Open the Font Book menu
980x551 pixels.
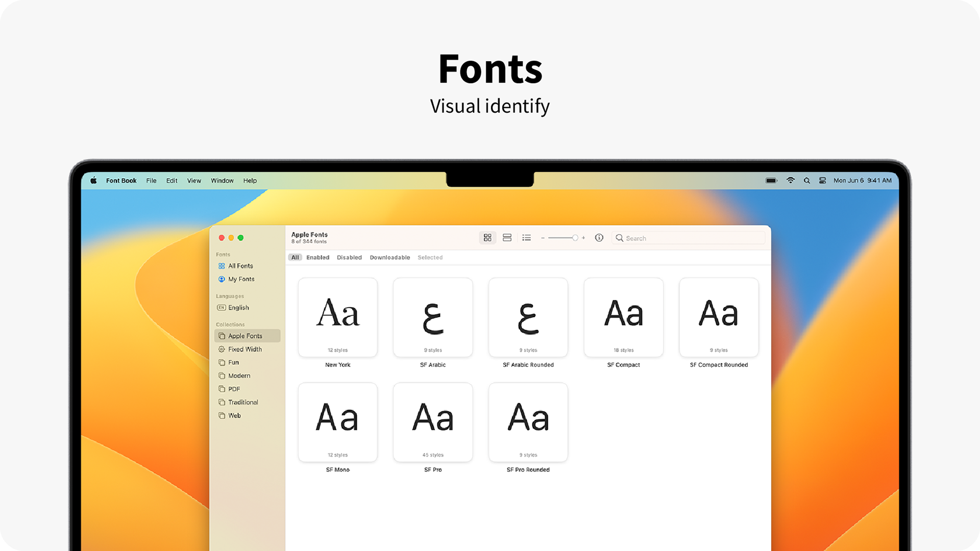point(121,181)
